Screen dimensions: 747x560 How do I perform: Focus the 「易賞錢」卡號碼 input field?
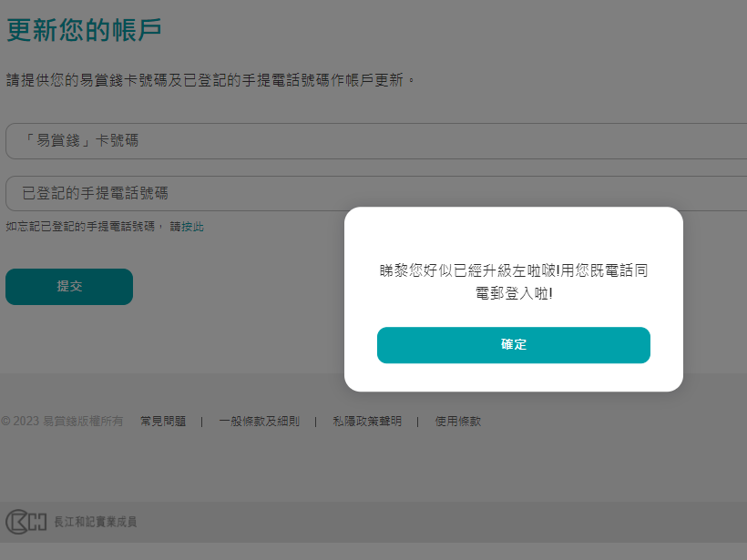point(376,141)
